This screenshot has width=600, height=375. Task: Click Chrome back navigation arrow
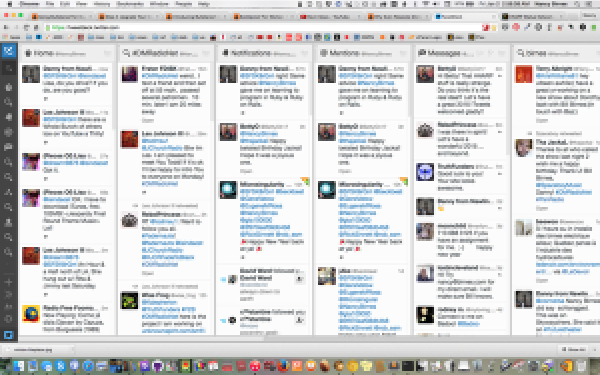[x=6, y=28]
